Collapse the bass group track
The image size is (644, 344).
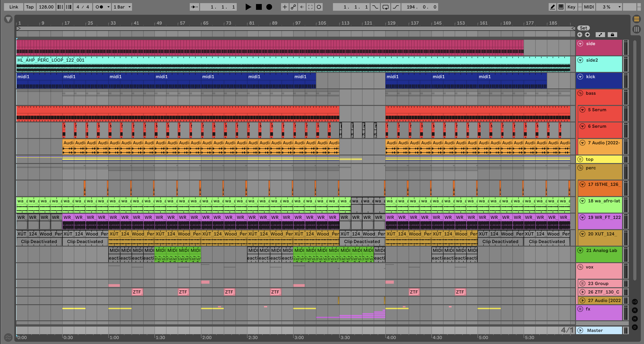tap(580, 93)
